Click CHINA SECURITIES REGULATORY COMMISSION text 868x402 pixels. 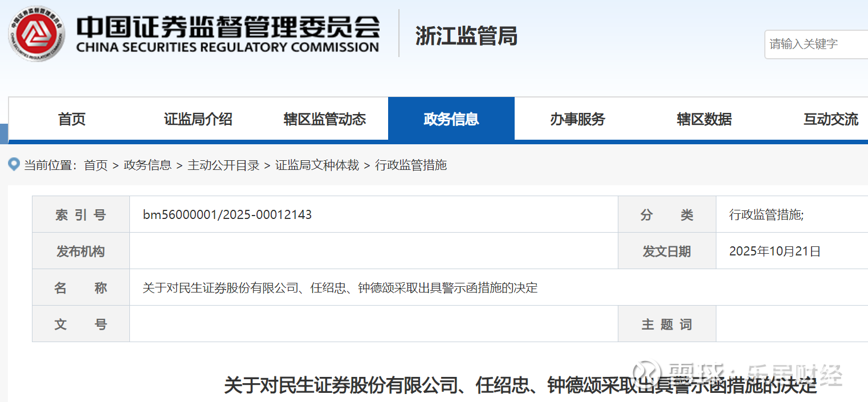click(x=227, y=47)
